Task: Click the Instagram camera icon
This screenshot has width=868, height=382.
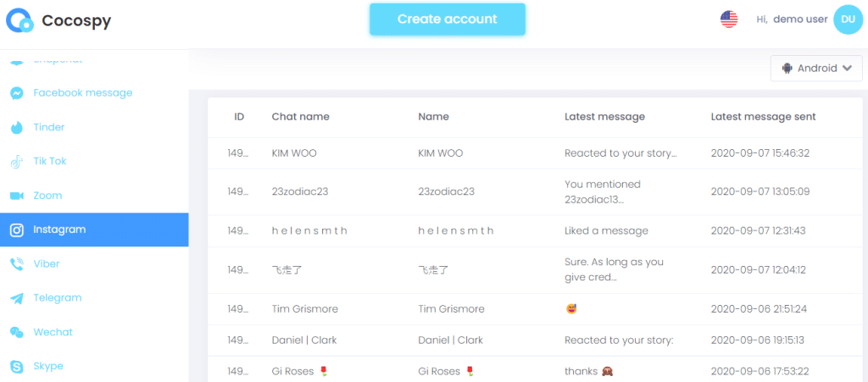Action: point(17,230)
